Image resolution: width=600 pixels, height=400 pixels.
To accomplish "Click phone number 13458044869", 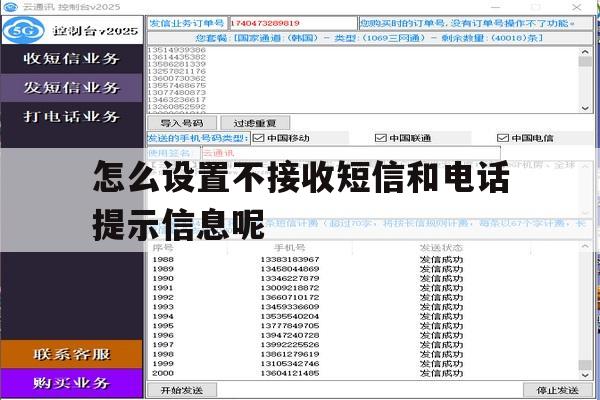I will click(x=290, y=269).
